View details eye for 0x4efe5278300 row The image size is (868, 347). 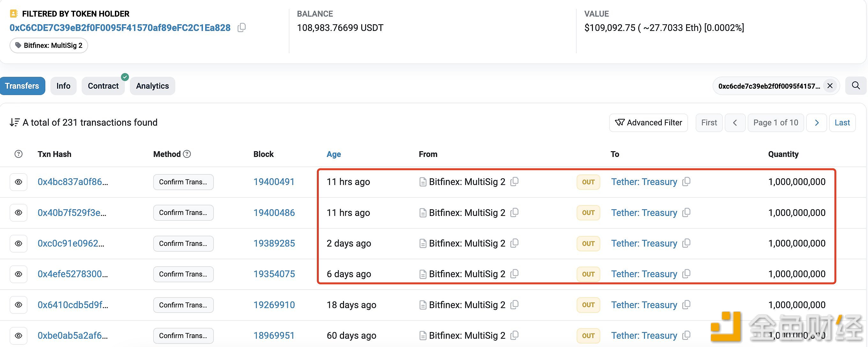click(x=19, y=274)
